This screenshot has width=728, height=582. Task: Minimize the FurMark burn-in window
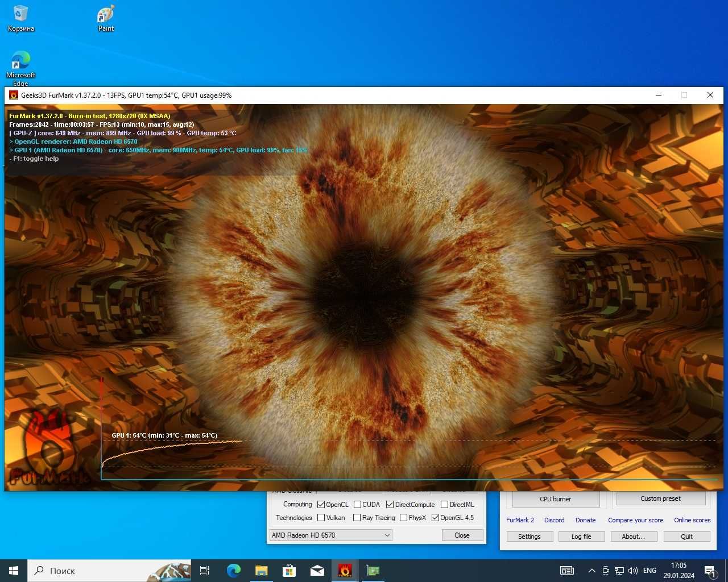[659, 95]
